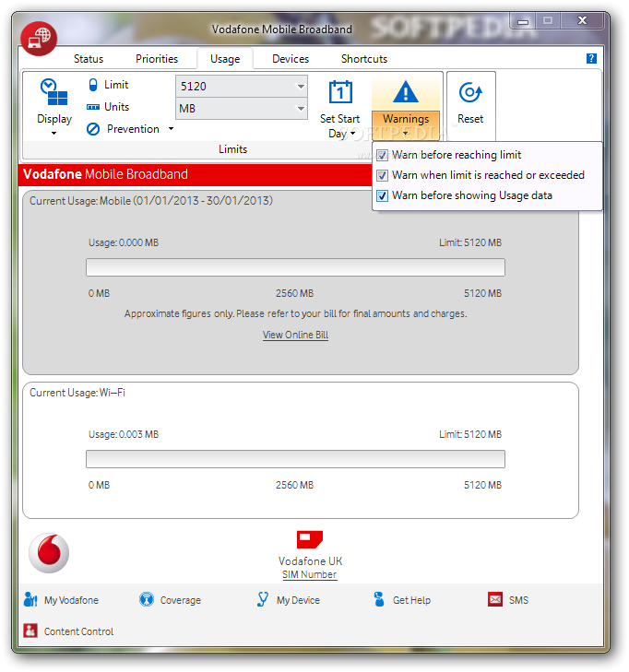The image size is (629, 672).
Task: Toggle Warn before reaching limit checkbox
Action: 382,155
